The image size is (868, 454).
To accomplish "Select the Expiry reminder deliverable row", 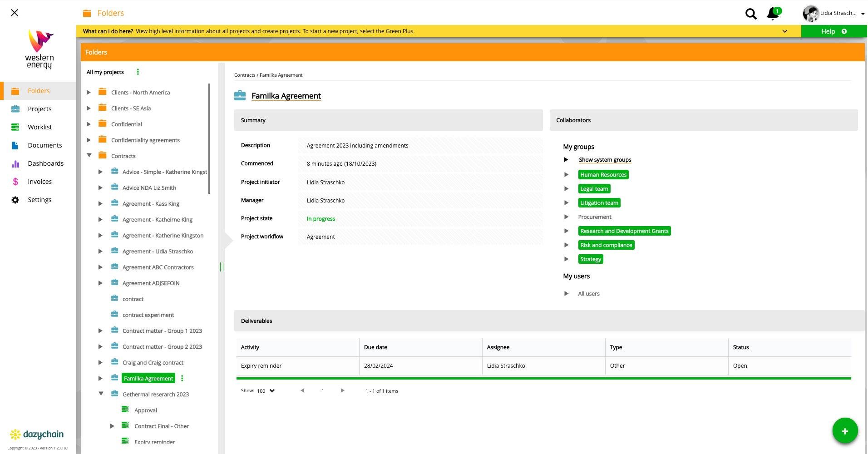I will (261, 366).
